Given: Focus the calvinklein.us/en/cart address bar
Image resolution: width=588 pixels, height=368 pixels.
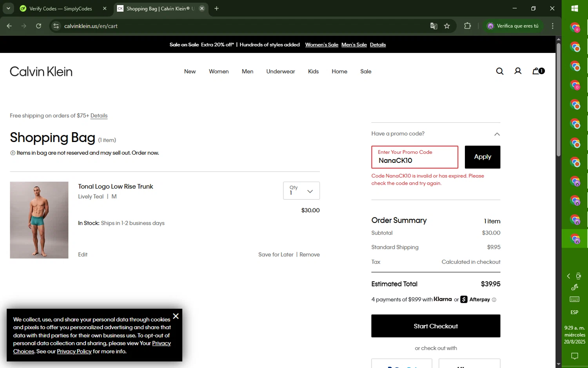Looking at the screenshot, I should tap(243, 26).
